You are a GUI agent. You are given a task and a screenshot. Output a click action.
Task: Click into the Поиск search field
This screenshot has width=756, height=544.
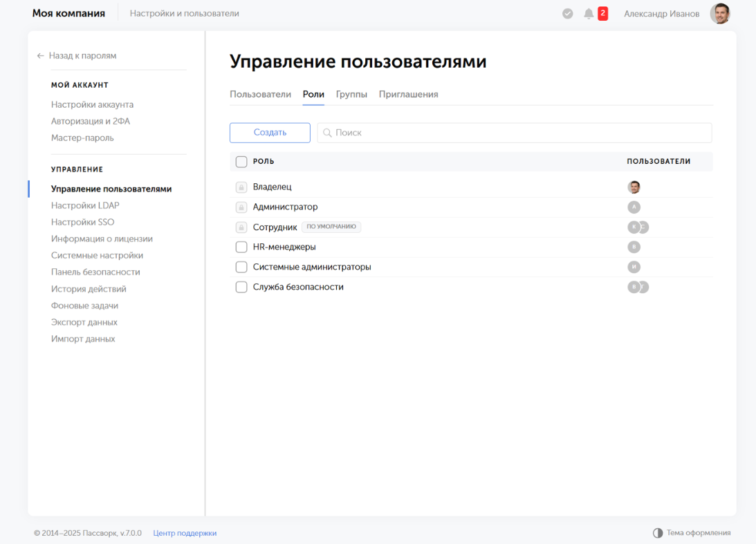point(515,133)
